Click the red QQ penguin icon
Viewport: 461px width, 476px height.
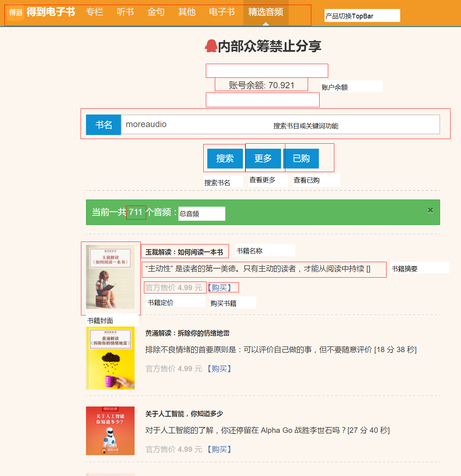[x=211, y=46]
